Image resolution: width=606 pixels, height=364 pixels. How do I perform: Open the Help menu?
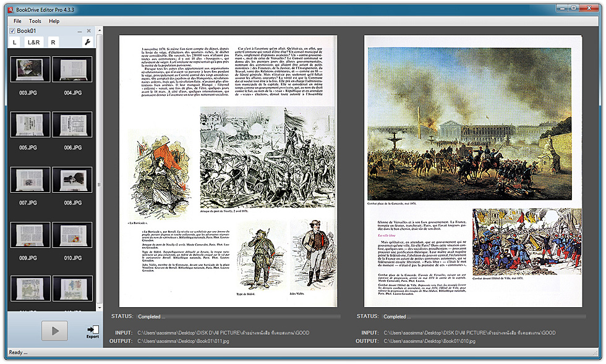pos(54,21)
